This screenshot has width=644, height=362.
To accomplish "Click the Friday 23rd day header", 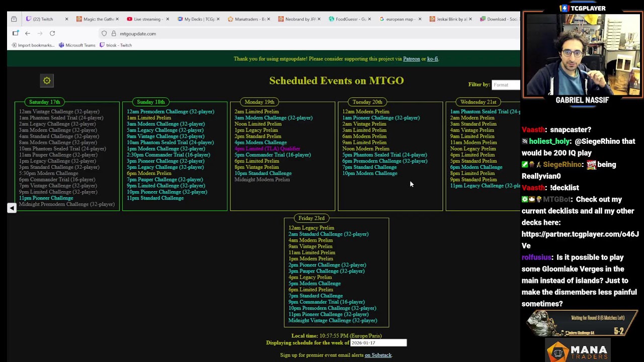I will click(x=311, y=218).
